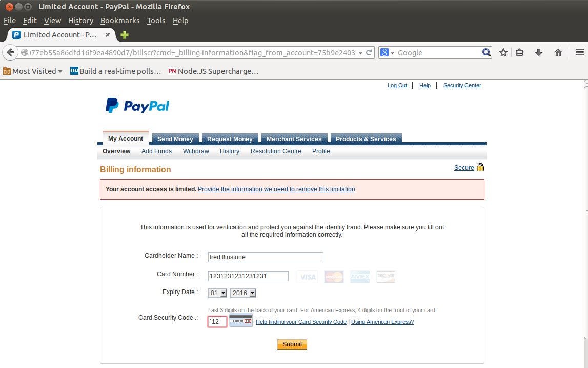Click the MasterCard logo
The height and width of the screenshot is (368, 588).
click(334, 277)
